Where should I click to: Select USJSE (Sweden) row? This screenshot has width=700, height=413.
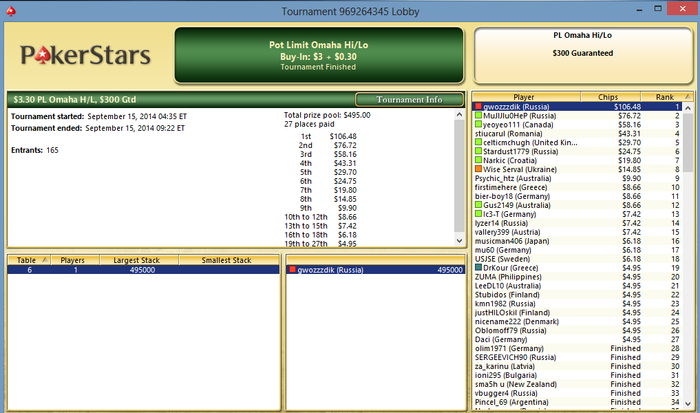pos(577,259)
